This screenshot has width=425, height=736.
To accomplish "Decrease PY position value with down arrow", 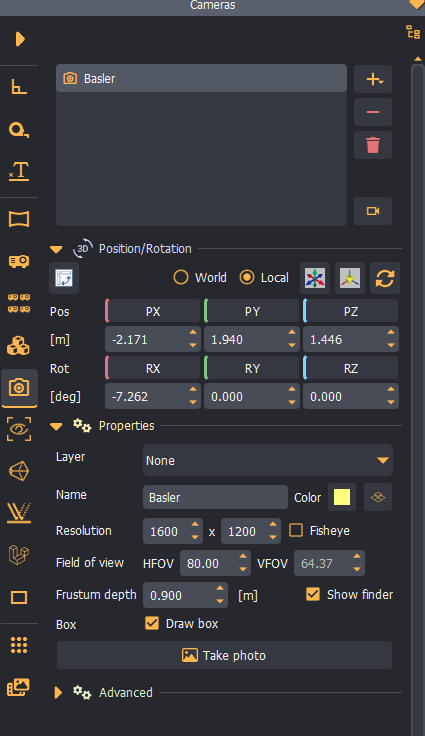I will click(x=292, y=345).
